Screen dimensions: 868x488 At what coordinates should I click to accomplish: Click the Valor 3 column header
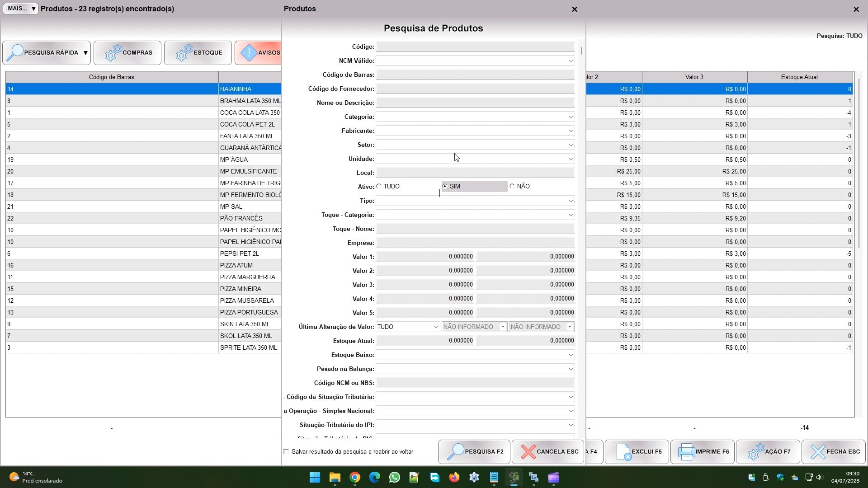coord(694,77)
